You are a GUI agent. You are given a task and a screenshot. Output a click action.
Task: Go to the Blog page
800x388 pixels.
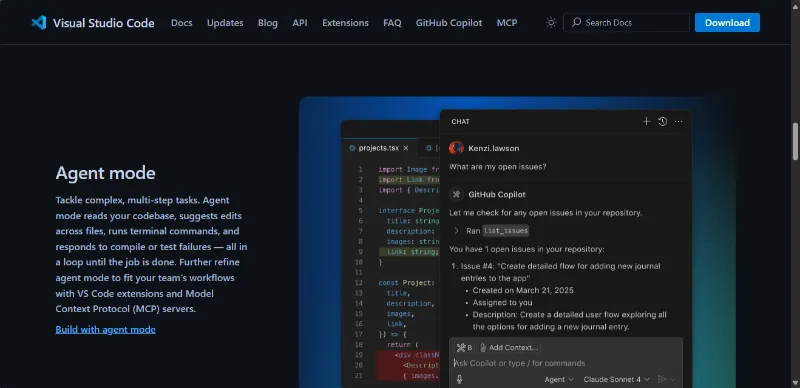click(x=268, y=22)
